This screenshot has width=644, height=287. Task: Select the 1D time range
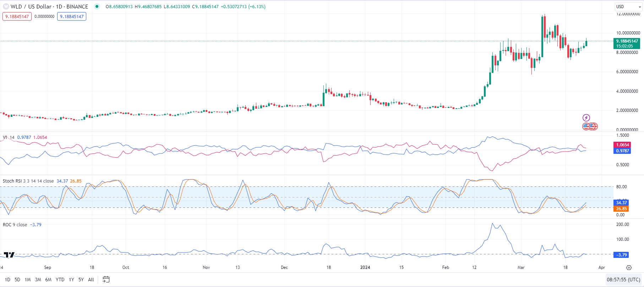coord(7,280)
